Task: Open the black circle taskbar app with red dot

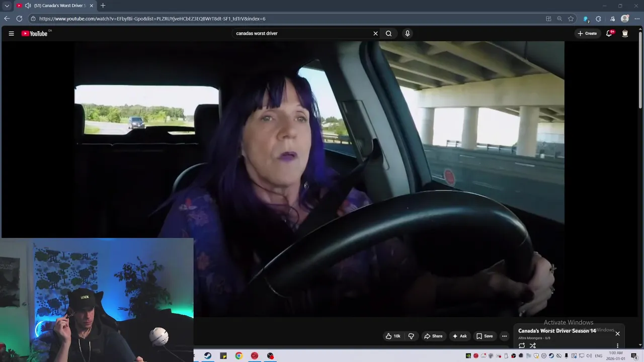Action: point(270,356)
